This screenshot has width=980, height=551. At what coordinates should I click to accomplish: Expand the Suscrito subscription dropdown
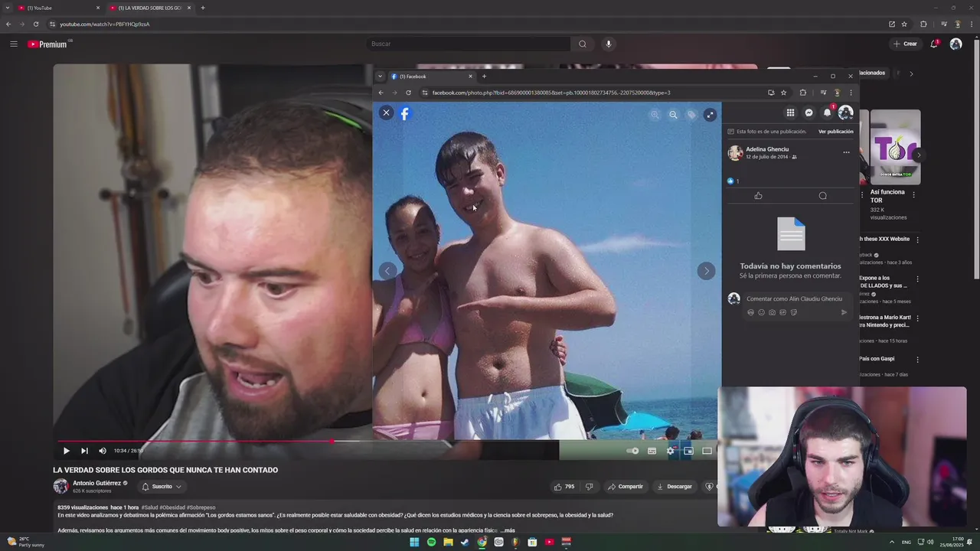click(162, 486)
